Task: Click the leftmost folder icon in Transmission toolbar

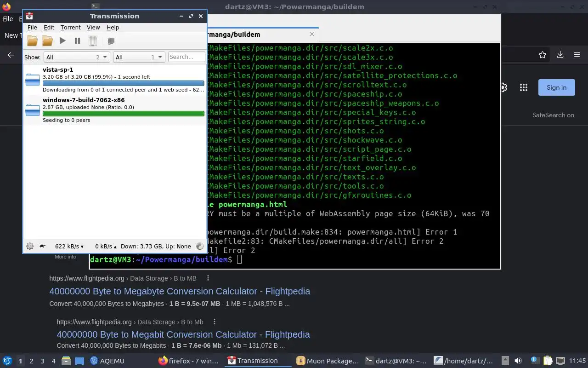Action: pyautogui.click(x=32, y=41)
